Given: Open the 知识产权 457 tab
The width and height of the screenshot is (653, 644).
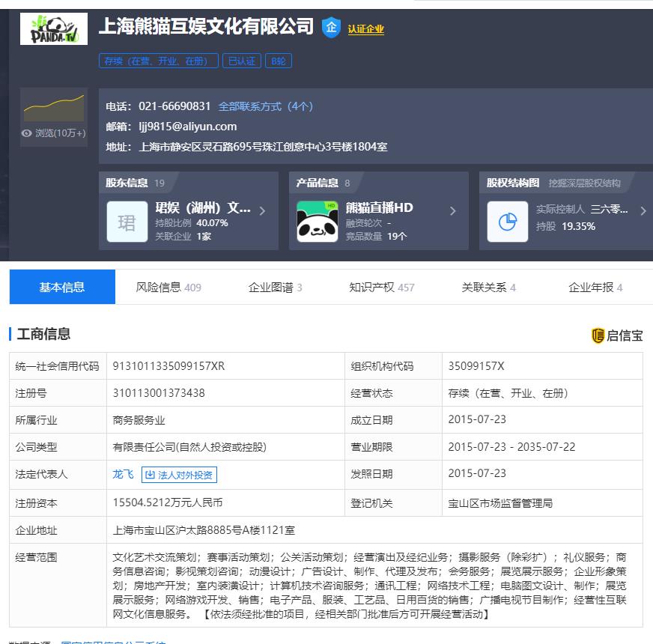Looking at the screenshot, I should pos(381,287).
